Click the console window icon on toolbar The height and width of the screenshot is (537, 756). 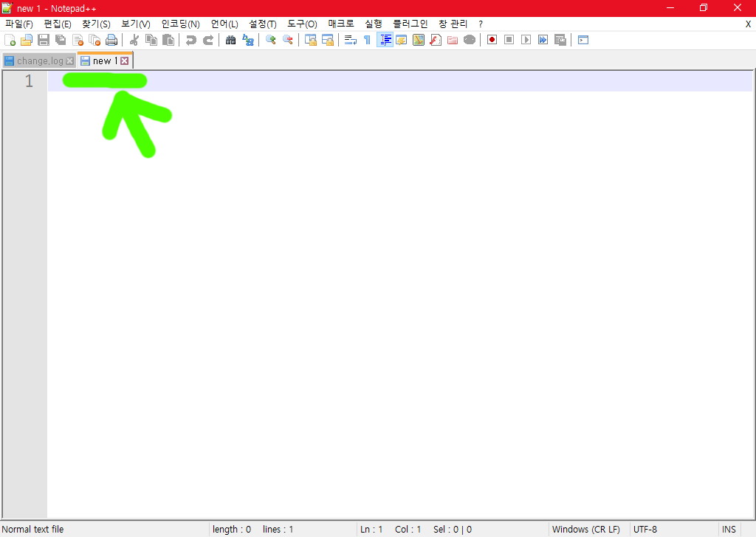[583, 40]
